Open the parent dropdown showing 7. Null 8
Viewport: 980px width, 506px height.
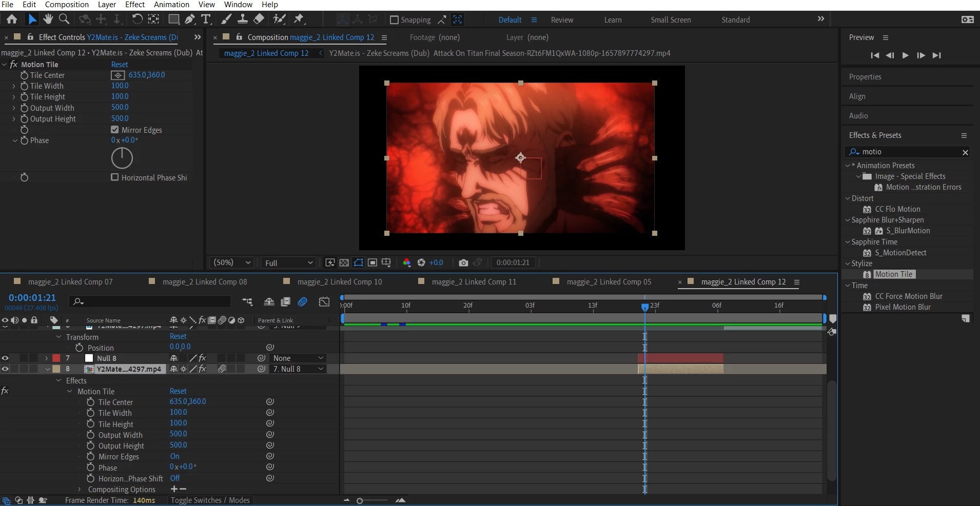298,369
